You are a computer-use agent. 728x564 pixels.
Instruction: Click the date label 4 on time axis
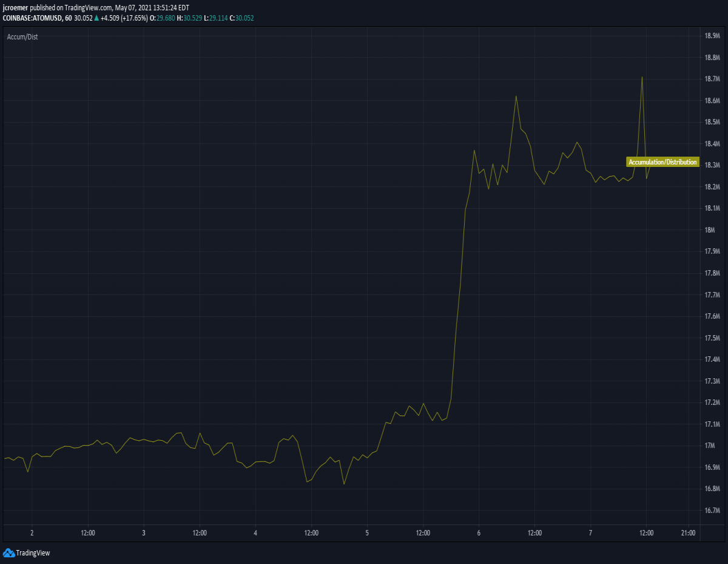click(255, 533)
